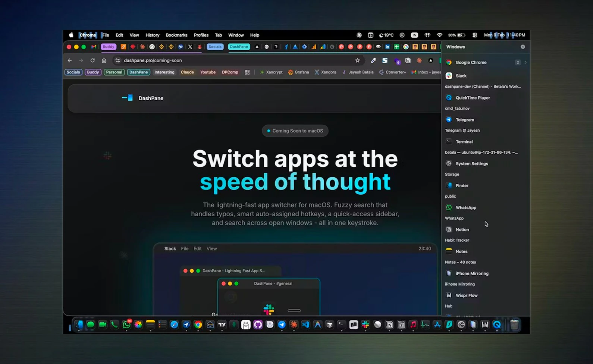Open the Interesting bookmarks folder
This screenshot has width=593, height=364.
coord(164,72)
